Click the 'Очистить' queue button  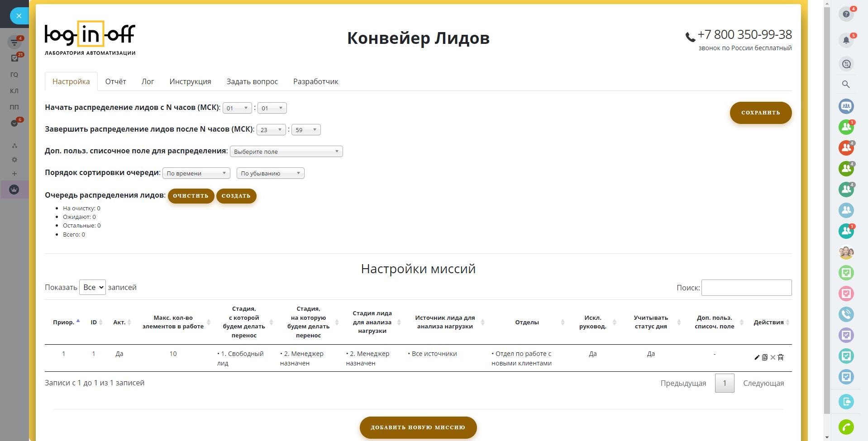click(x=191, y=196)
